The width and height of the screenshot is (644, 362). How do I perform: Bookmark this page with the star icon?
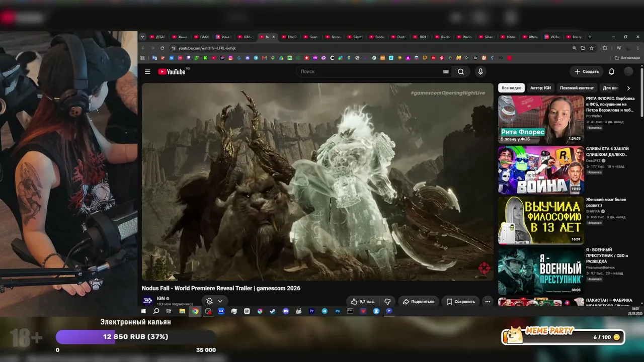(592, 48)
